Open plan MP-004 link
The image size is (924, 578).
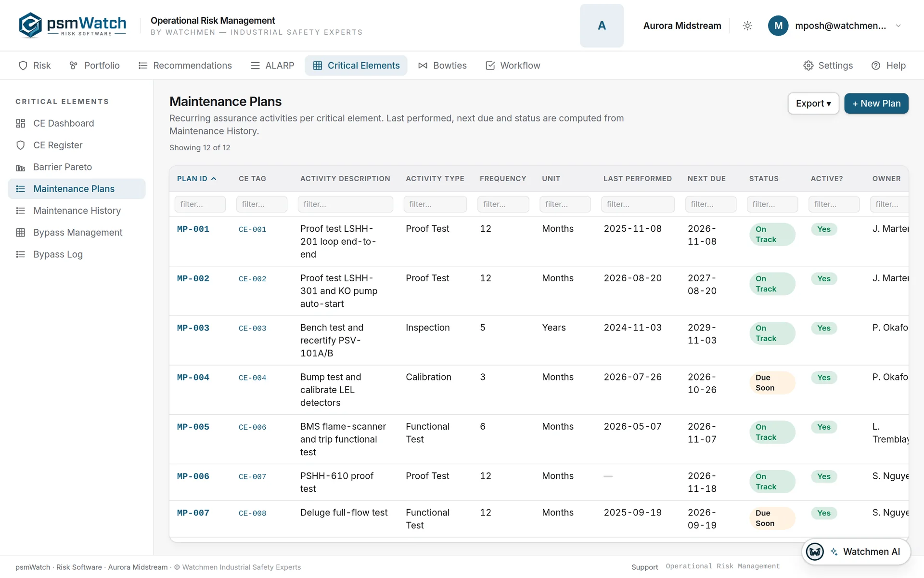193,378
